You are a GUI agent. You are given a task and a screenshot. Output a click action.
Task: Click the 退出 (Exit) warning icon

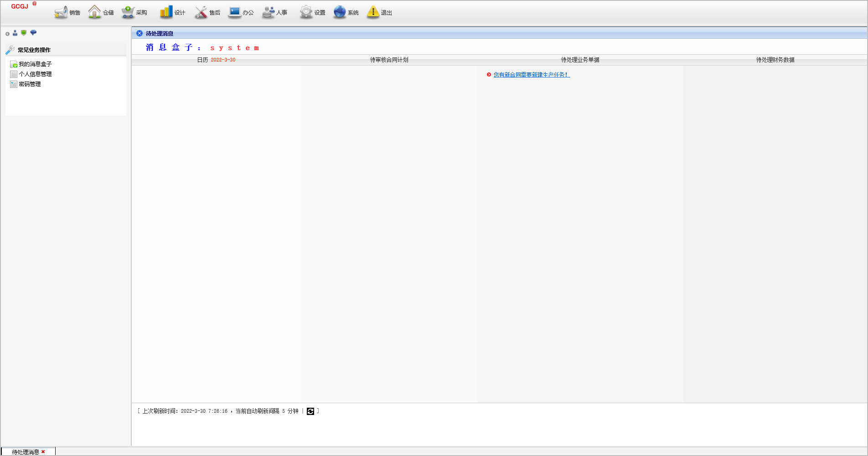[x=373, y=12]
